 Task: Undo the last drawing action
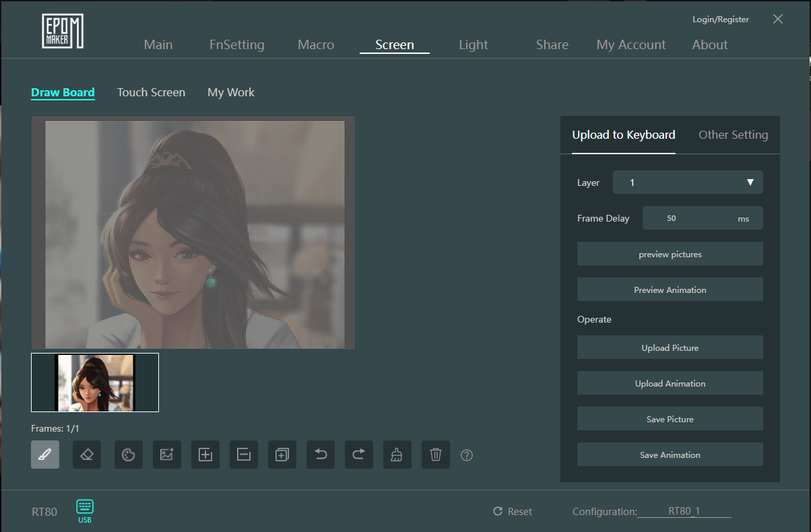point(321,455)
